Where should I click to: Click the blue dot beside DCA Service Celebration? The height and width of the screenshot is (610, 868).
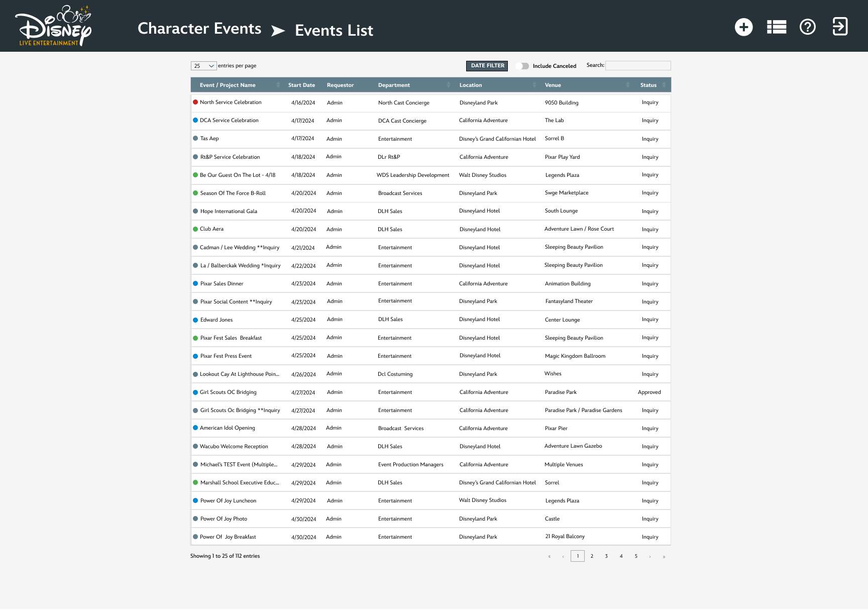(x=195, y=120)
